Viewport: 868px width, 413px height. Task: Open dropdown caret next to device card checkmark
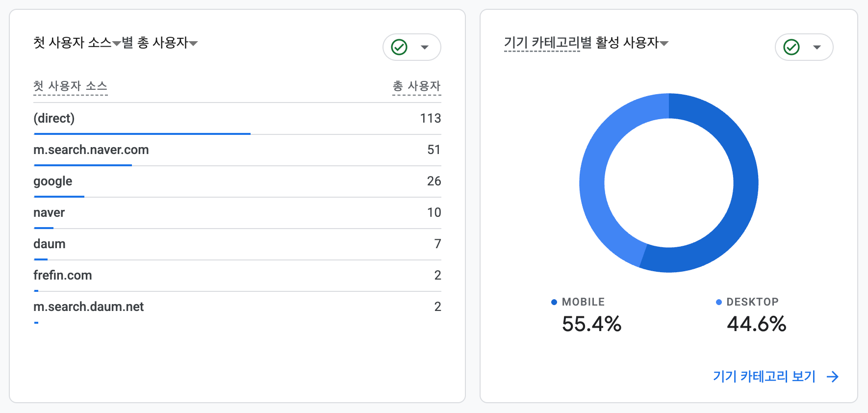(817, 48)
